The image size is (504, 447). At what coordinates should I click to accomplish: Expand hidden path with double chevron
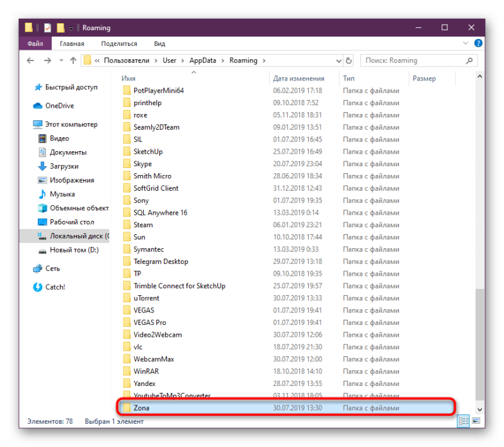(x=97, y=60)
